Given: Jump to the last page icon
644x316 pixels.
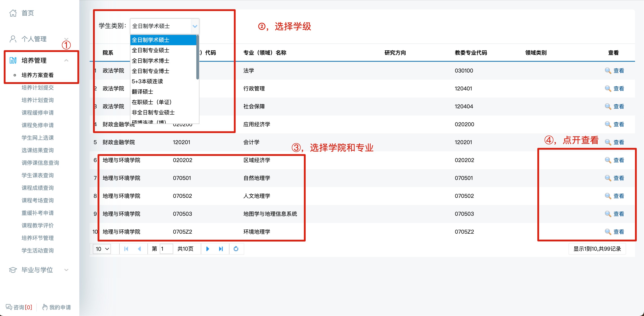Looking at the screenshot, I should pos(221,249).
